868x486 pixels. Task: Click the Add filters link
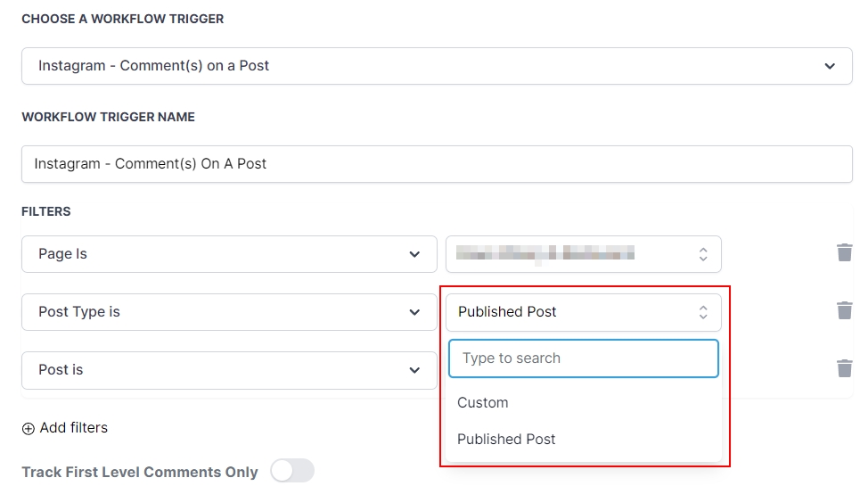(74, 428)
